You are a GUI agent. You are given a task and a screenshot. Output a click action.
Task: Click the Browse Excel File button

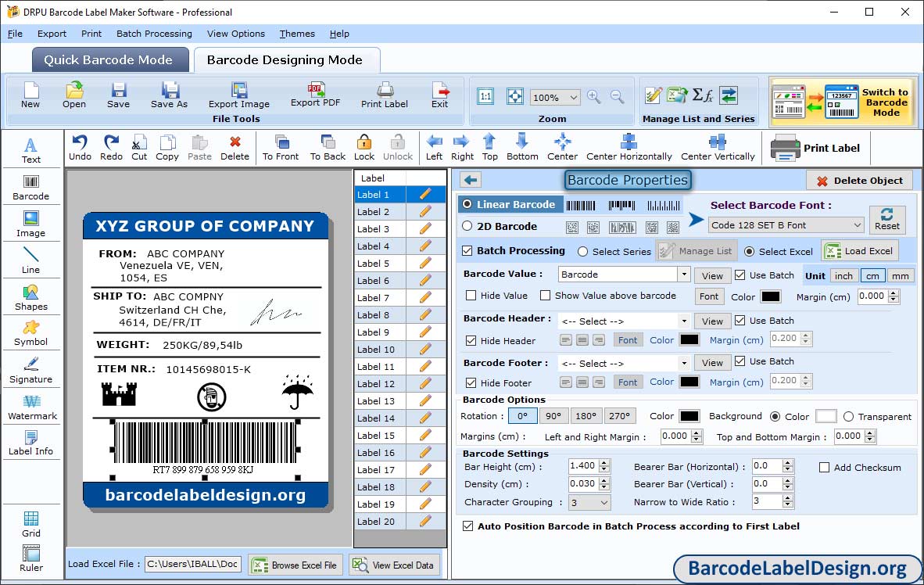295,565
